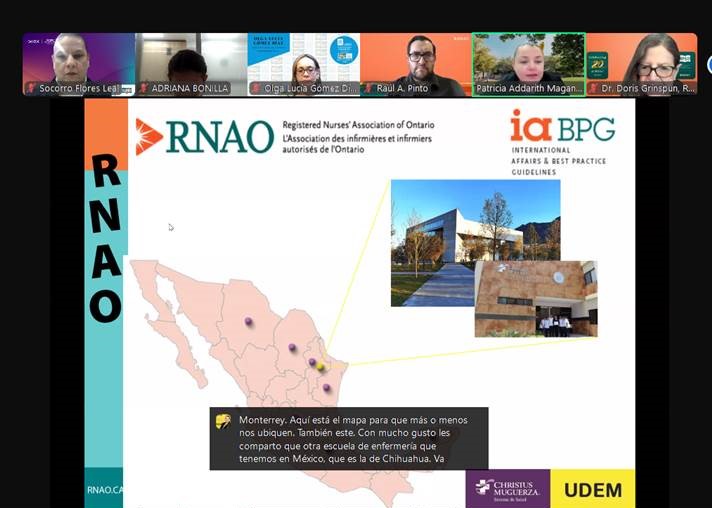Select Dr. Doris Grinspun's muted microphone icon
The width and height of the screenshot is (712, 508).
(x=594, y=88)
